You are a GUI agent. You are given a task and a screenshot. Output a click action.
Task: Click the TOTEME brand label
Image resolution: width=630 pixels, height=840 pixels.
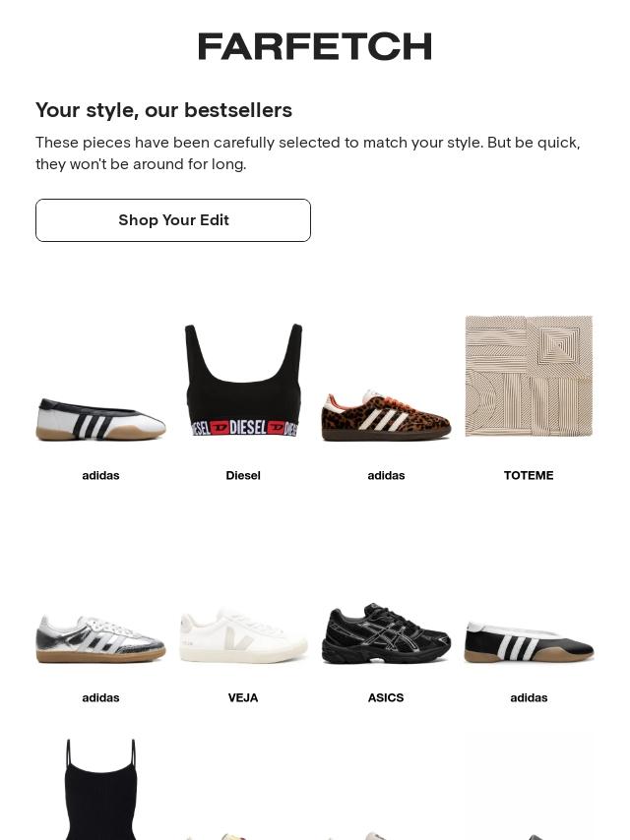529,475
